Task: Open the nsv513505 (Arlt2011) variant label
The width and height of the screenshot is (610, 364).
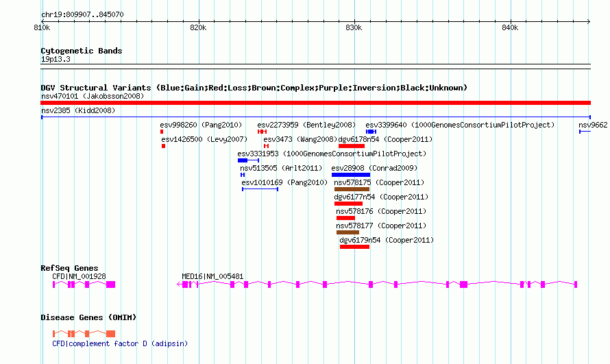Action: click(281, 168)
